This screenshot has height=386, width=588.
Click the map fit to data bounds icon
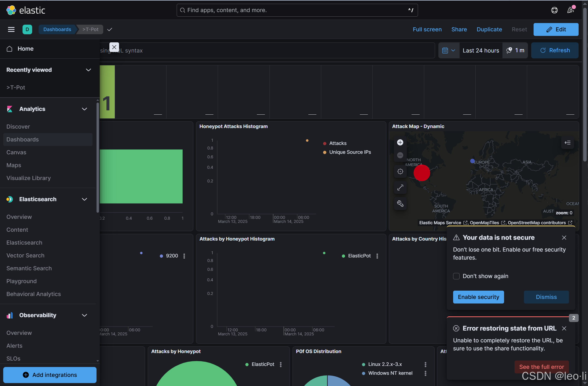tap(400, 171)
